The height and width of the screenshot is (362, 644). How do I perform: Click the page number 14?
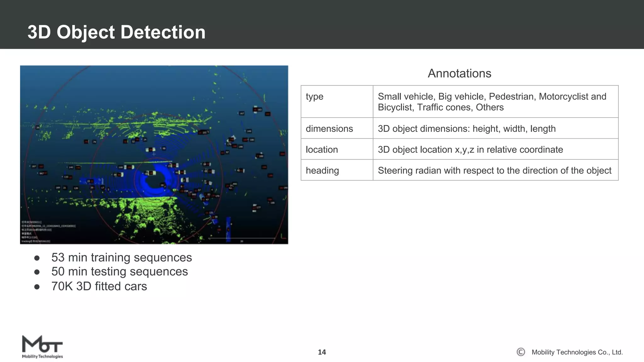tap(322, 352)
